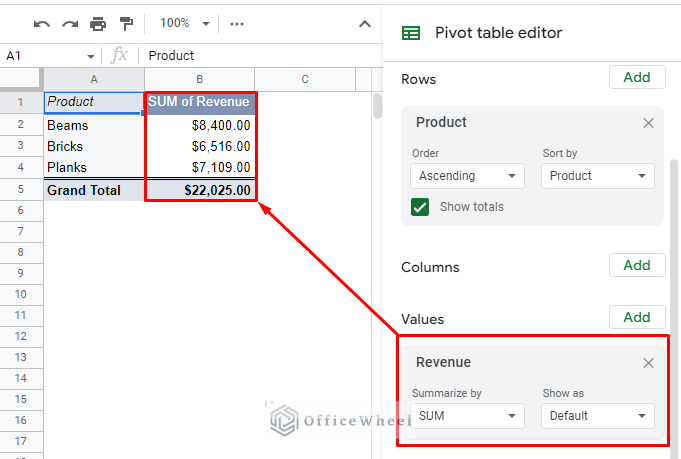The height and width of the screenshot is (459, 681).
Task: Remove the Product row field
Action: [x=648, y=123]
